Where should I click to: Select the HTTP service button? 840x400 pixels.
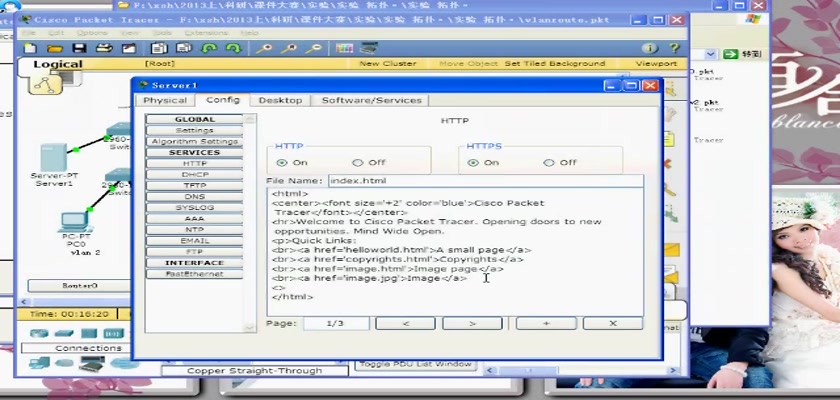pyautogui.click(x=194, y=164)
